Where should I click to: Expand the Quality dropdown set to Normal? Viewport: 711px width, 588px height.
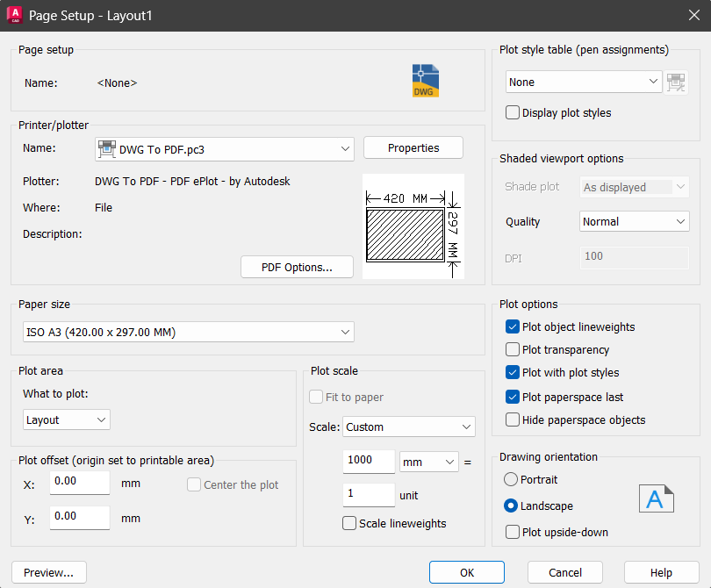(x=634, y=222)
